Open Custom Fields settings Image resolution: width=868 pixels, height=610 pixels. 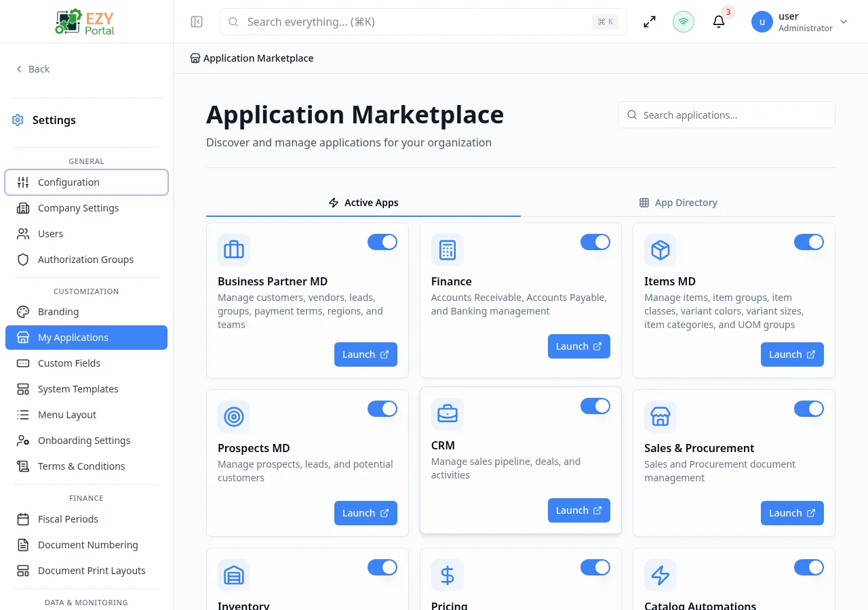pos(86,363)
